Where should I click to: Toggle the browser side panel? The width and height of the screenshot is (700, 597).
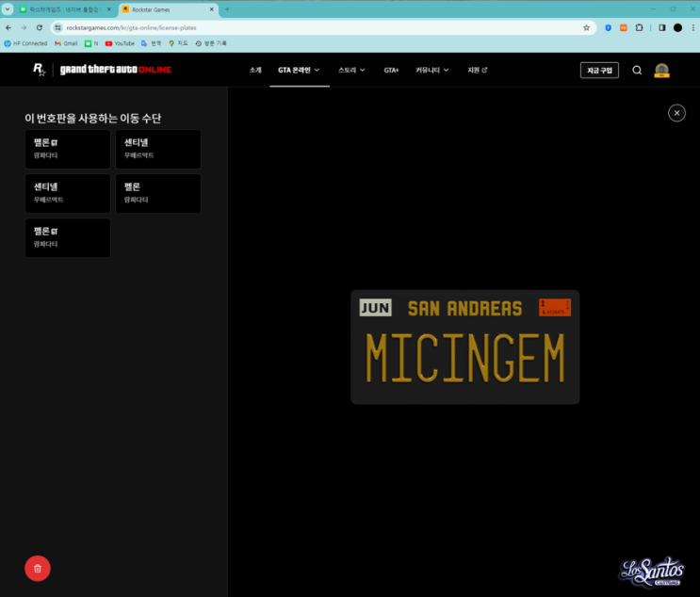pyautogui.click(x=662, y=27)
